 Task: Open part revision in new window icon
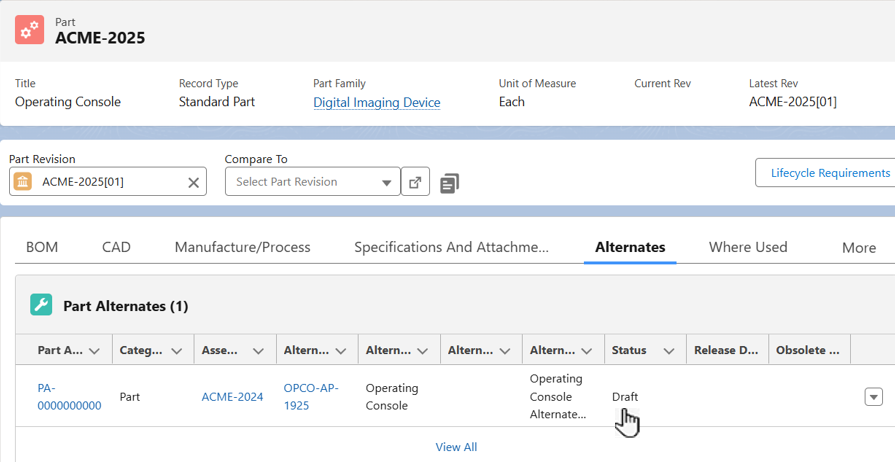(x=415, y=182)
